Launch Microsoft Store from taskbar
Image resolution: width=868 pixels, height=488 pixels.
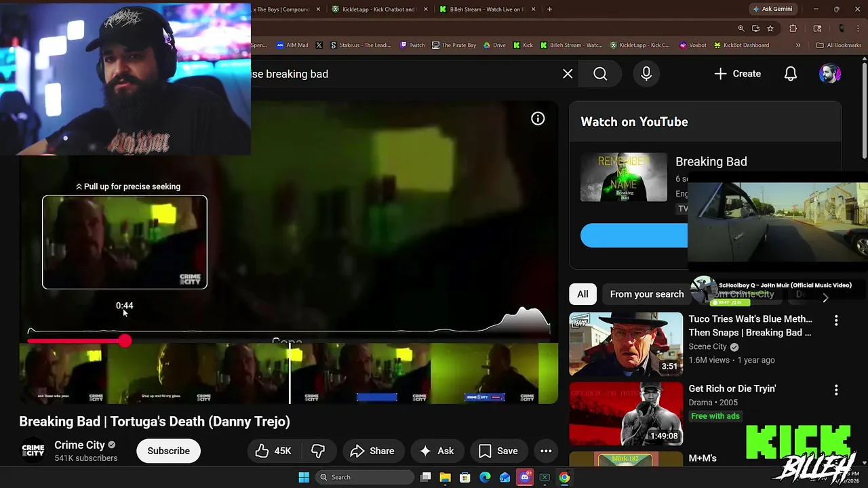tap(465, 477)
